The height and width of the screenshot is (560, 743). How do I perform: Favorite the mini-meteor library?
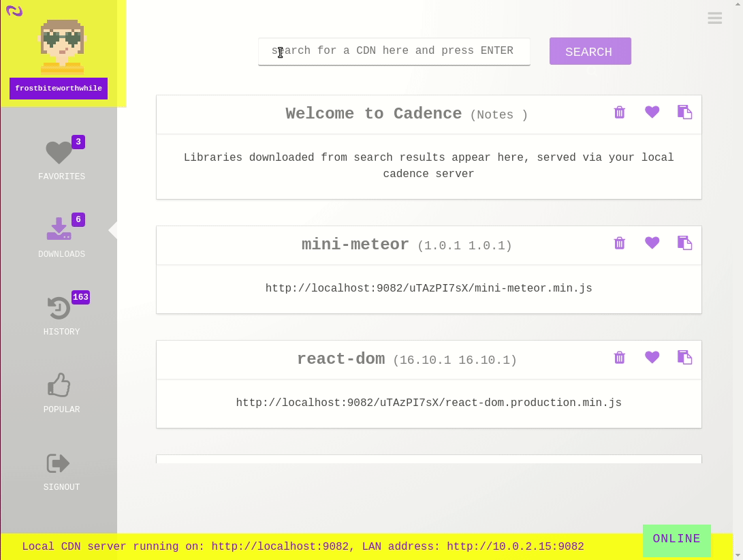coord(652,243)
